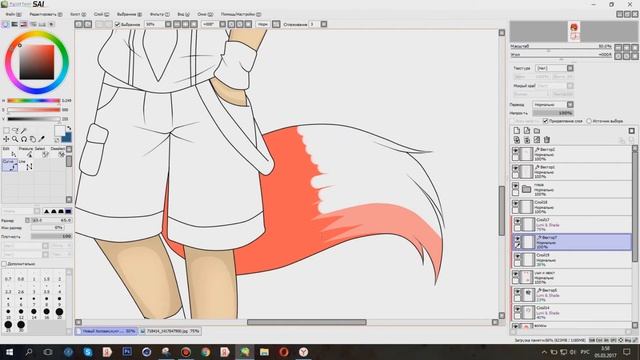Open the Сглаживание stabilizer dropdown
The image size is (640, 360).
click(324, 24)
